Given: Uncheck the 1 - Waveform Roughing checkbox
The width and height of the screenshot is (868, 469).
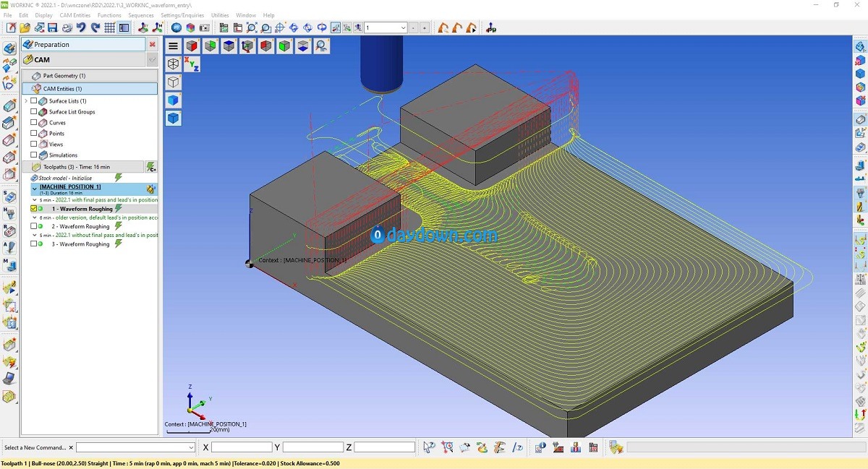Looking at the screenshot, I should tap(34, 209).
